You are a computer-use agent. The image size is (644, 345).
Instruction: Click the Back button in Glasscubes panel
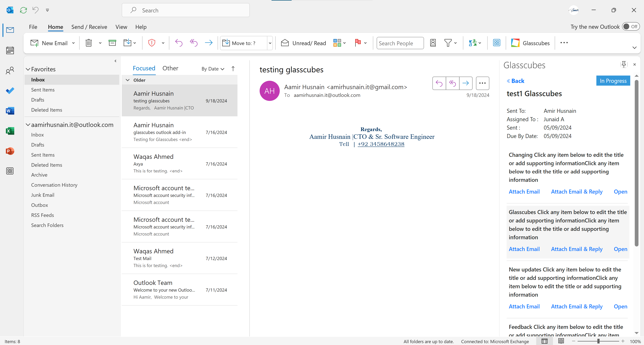click(516, 81)
